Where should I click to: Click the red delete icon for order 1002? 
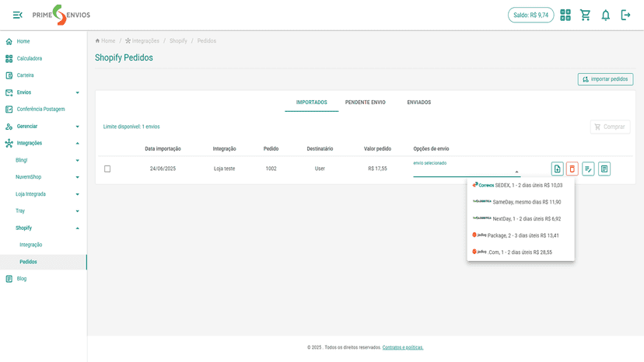(x=572, y=169)
